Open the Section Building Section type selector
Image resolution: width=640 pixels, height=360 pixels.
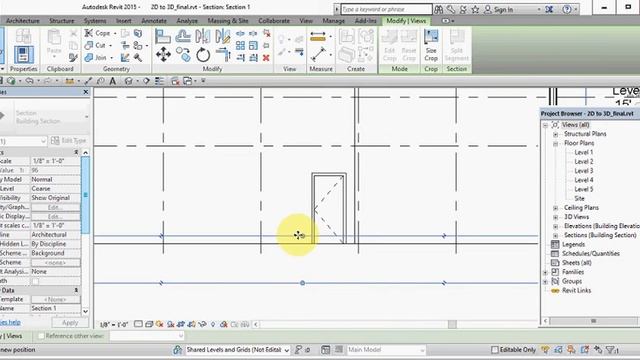[45, 117]
